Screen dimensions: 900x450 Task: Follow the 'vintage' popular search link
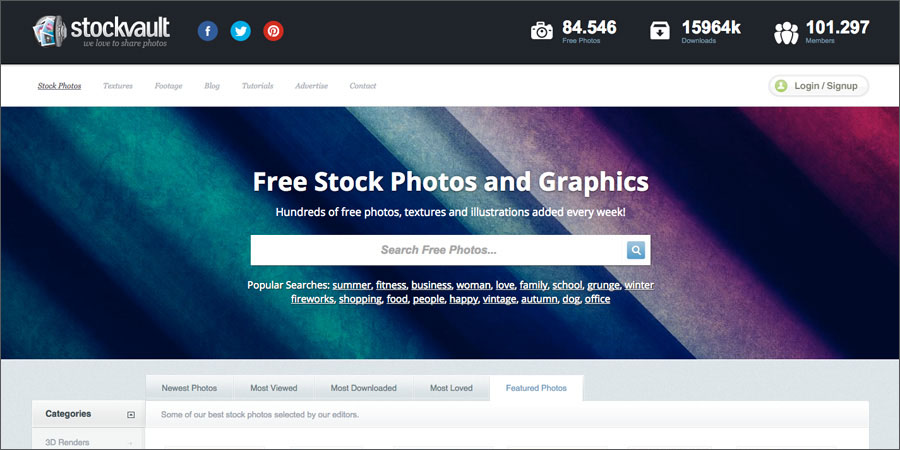coord(499,299)
